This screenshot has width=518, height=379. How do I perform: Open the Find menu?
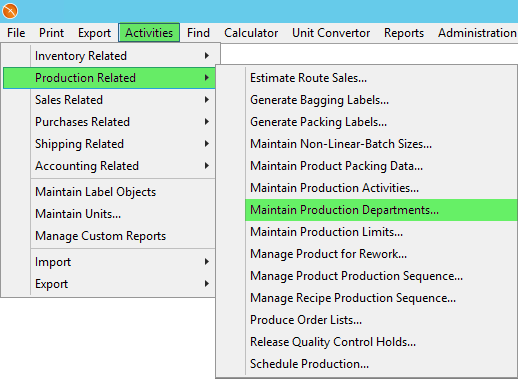click(198, 33)
